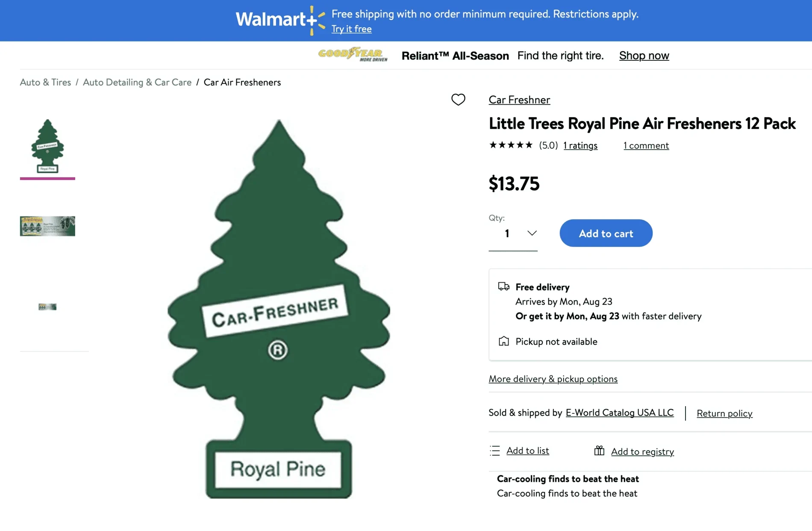
Task: Click the delivery truck icon
Action: (503, 286)
